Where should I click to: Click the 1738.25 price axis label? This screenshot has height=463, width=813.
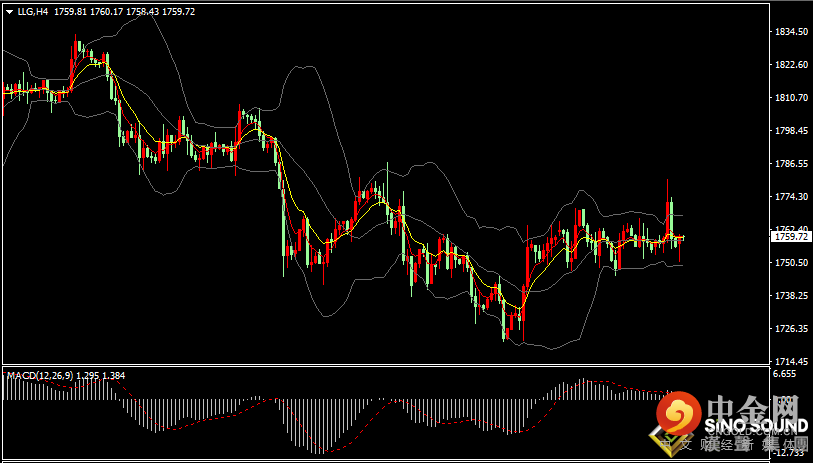click(791, 295)
